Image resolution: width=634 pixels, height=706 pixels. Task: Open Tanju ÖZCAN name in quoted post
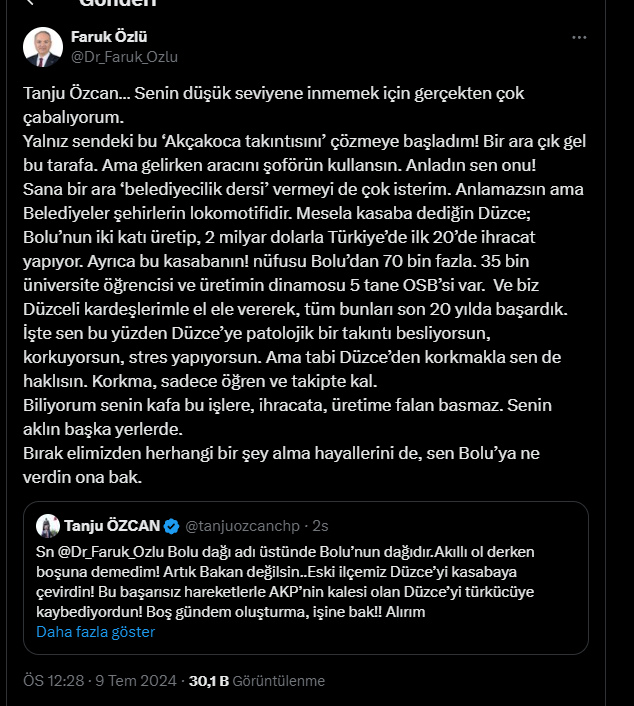(112, 525)
